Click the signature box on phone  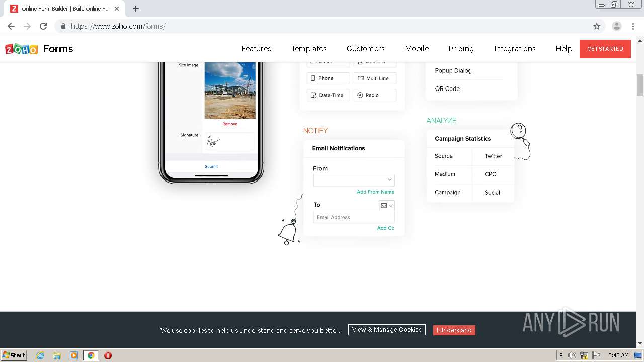[230, 141]
